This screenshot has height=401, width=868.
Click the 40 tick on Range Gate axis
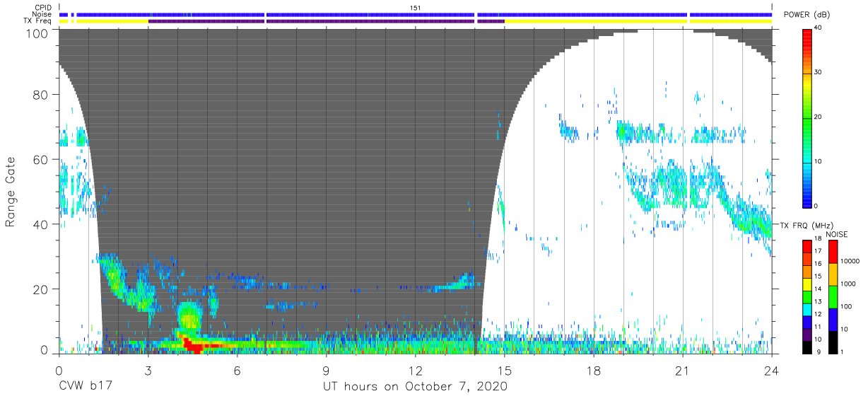(40, 224)
